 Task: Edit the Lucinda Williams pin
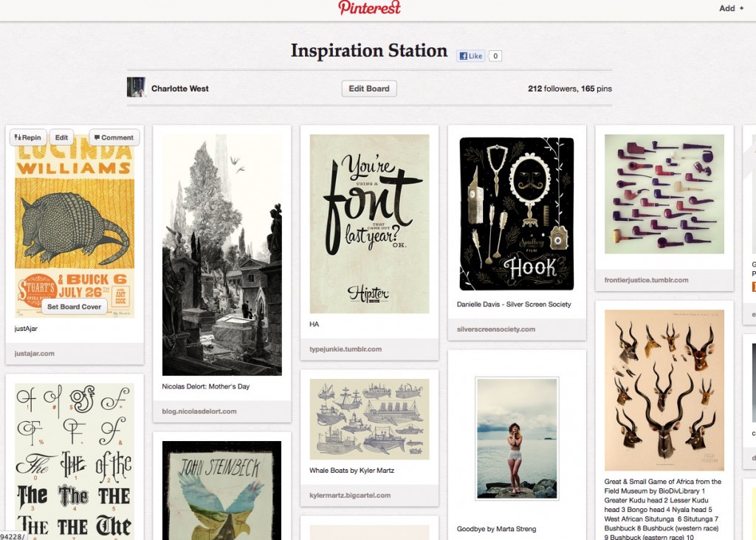click(61, 137)
